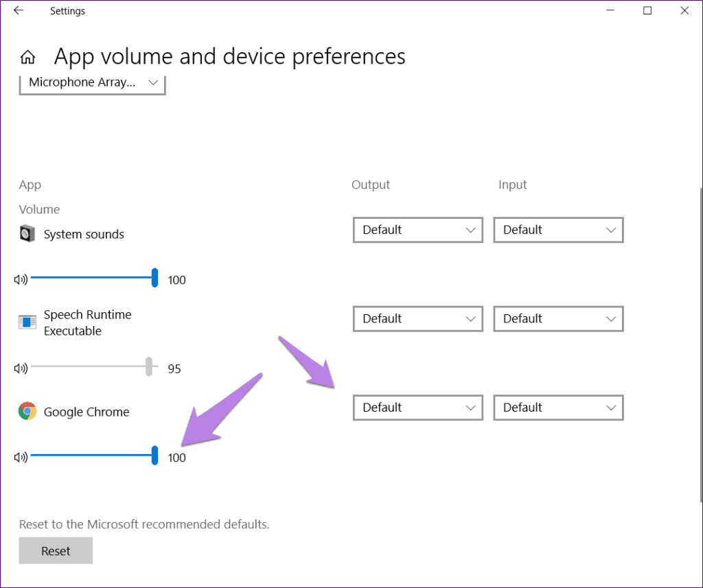Mute Speech Runtime Executable via its speaker icon

(x=20, y=368)
